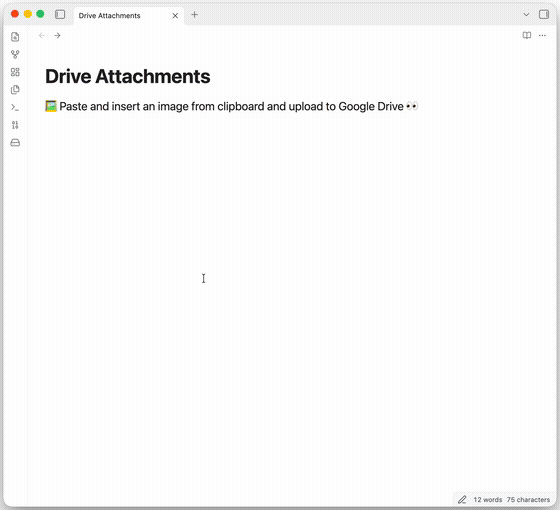Click the red close window button
560x510 pixels.
(15, 14)
